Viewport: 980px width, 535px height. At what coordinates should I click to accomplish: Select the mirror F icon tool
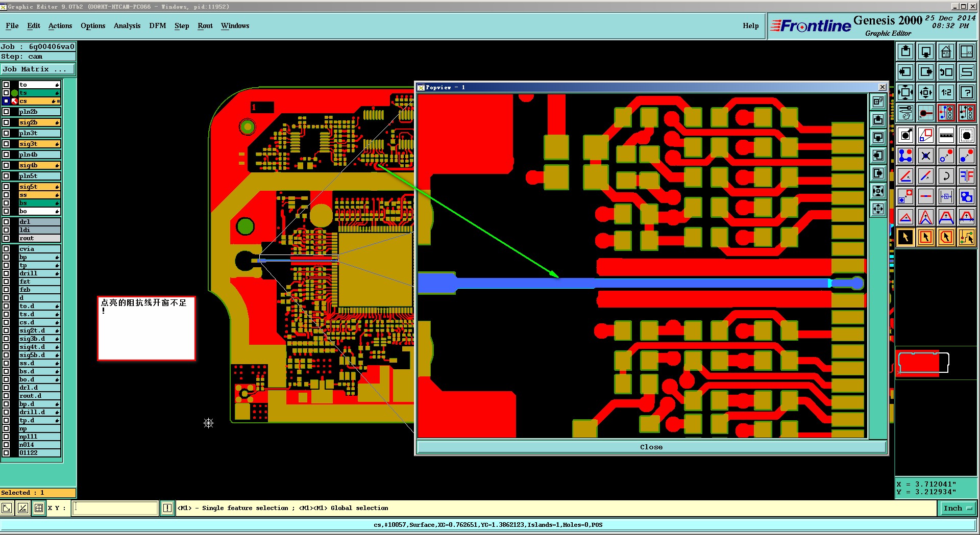(x=966, y=176)
